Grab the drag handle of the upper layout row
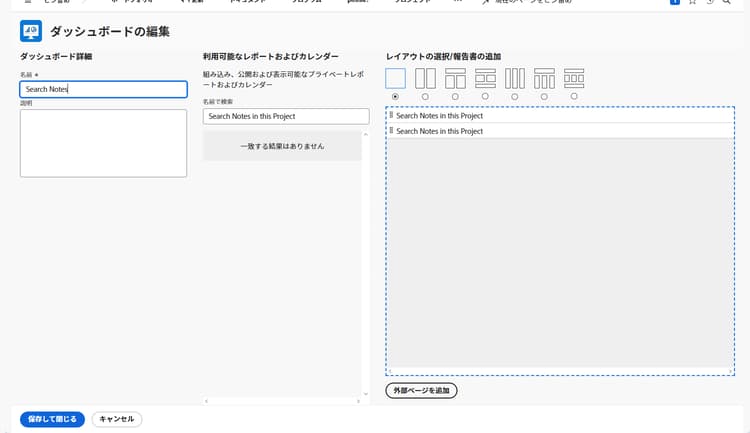The width and height of the screenshot is (750, 433). pos(391,115)
